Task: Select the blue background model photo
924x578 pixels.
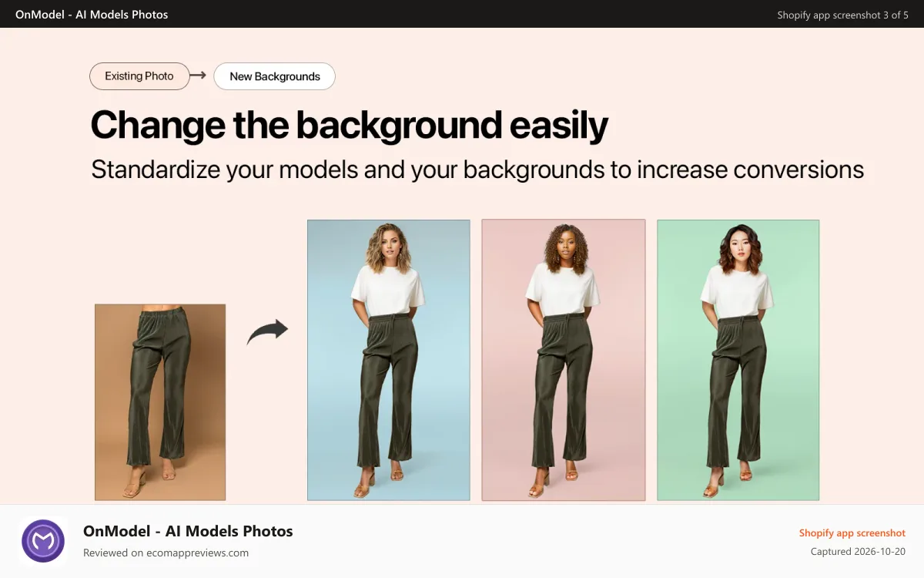Action: 389,360
